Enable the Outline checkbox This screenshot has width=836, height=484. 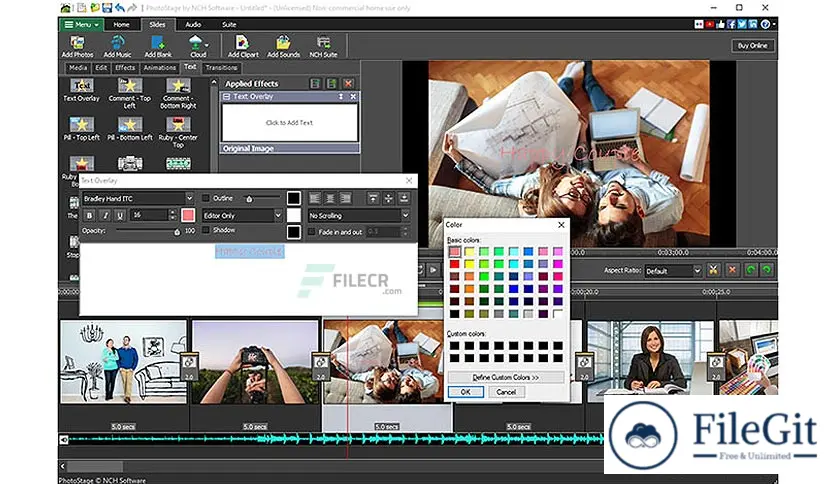206,198
